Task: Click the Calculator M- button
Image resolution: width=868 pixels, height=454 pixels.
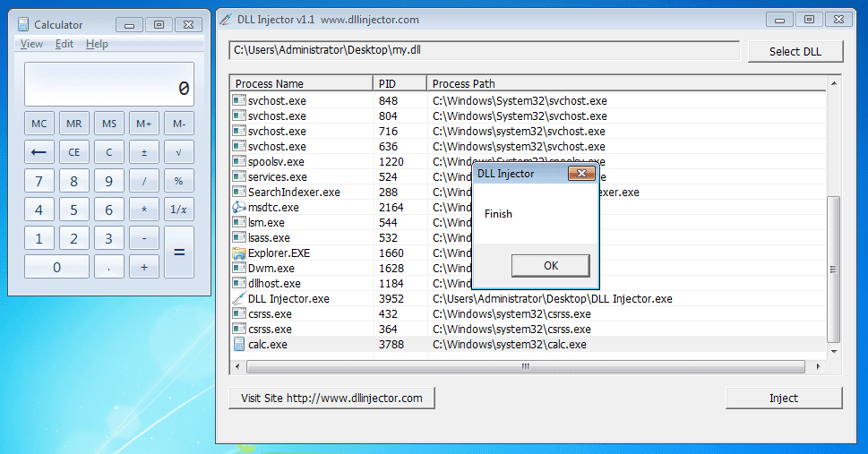Action: pos(179,124)
